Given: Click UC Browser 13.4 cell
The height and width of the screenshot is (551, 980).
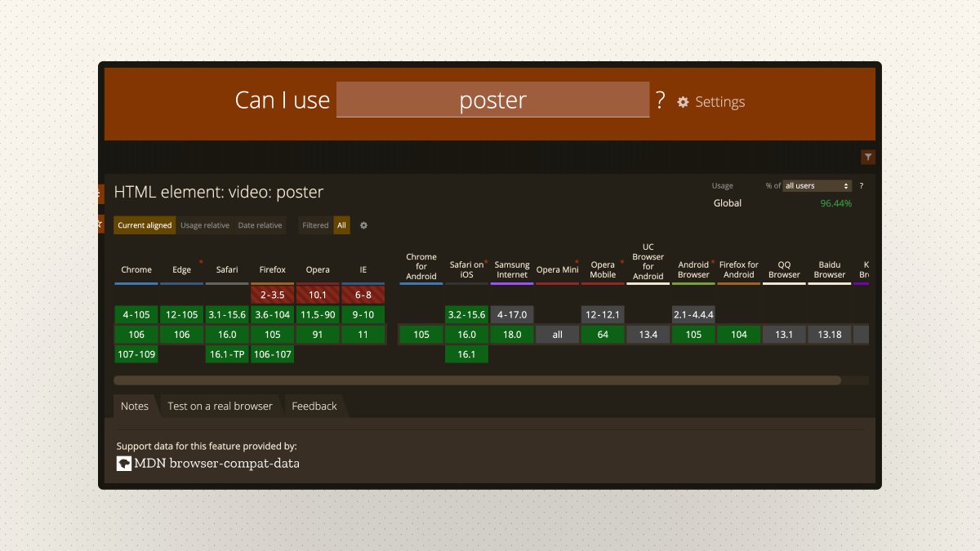Looking at the screenshot, I should [648, 335].
